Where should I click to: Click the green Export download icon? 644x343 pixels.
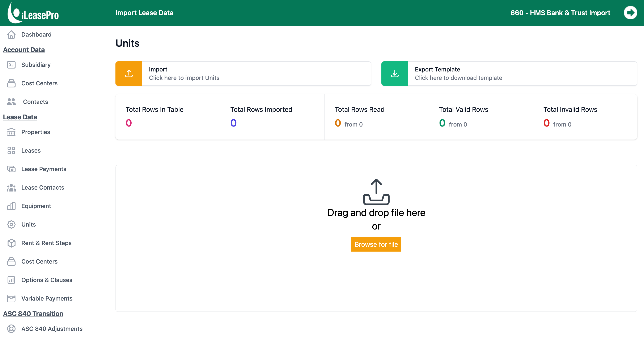click(395, 74)
